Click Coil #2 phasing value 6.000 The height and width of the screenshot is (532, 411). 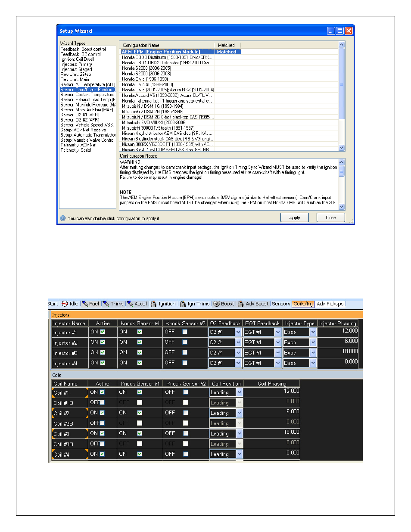tap(293, 412)
